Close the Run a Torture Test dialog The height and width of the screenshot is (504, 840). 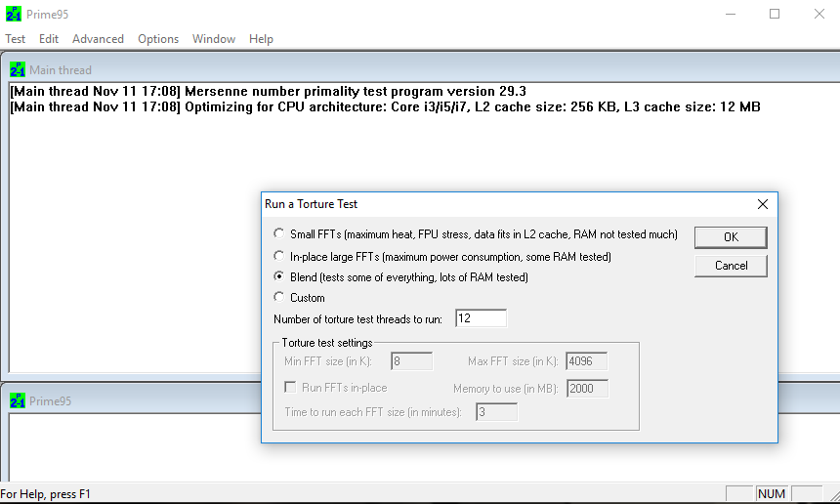tap(763, 204)
